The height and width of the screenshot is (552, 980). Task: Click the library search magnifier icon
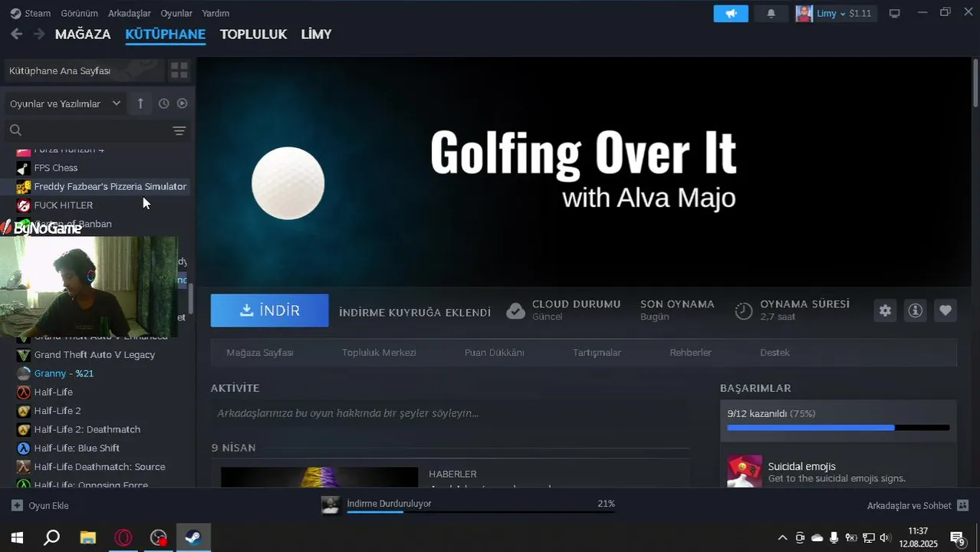pyautogui.click(x=15, y=130)
